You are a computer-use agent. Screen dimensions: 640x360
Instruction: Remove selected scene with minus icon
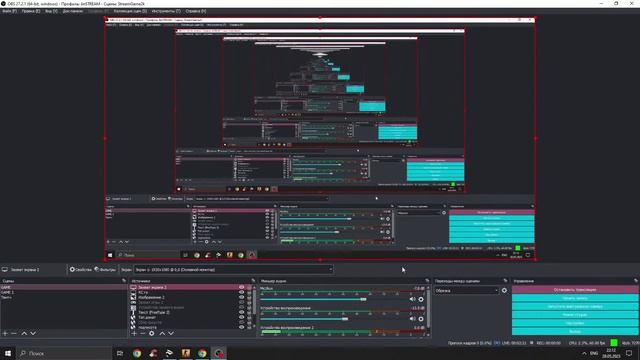14,333
